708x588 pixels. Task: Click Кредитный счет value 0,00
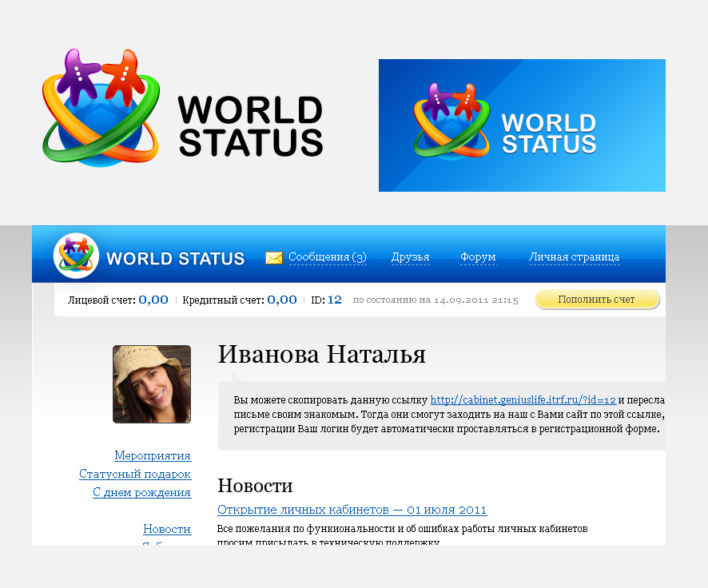coord(282,300)
